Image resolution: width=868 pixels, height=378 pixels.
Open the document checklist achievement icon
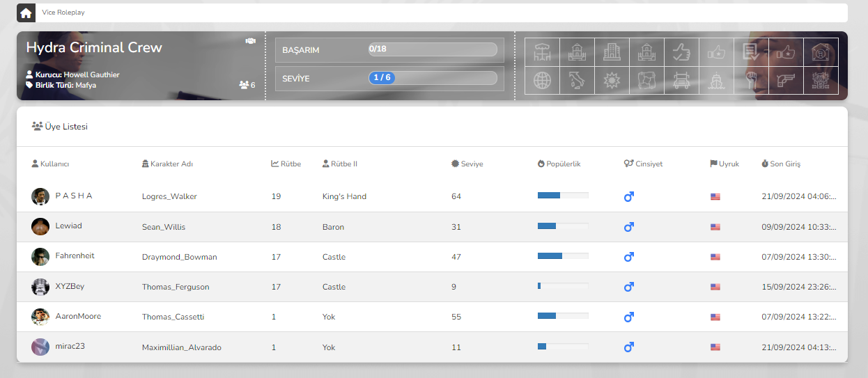pos(751,52)
